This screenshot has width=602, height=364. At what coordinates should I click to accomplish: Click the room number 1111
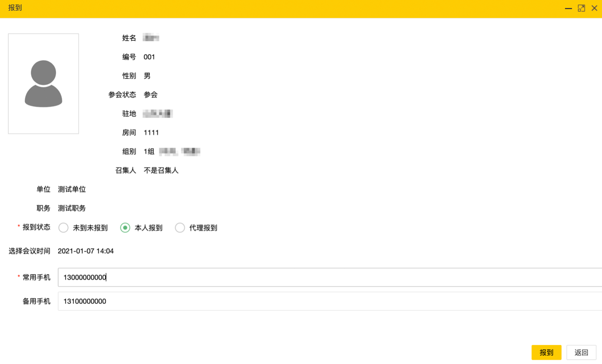pyautogui.click(x=151, y=133)
